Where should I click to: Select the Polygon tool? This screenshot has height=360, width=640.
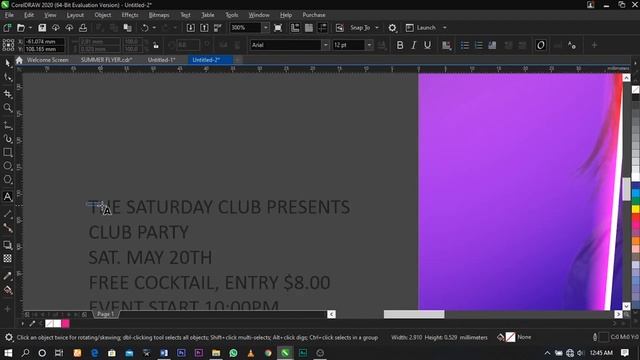pyautogui.click(x=7, y=180)
